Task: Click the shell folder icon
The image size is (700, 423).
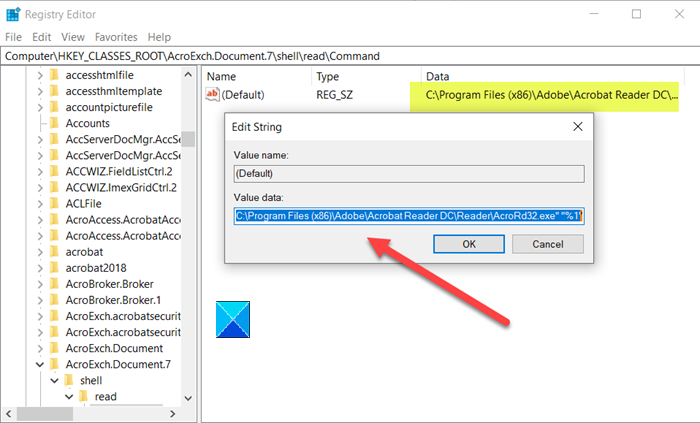Action: tap(69, 380)
